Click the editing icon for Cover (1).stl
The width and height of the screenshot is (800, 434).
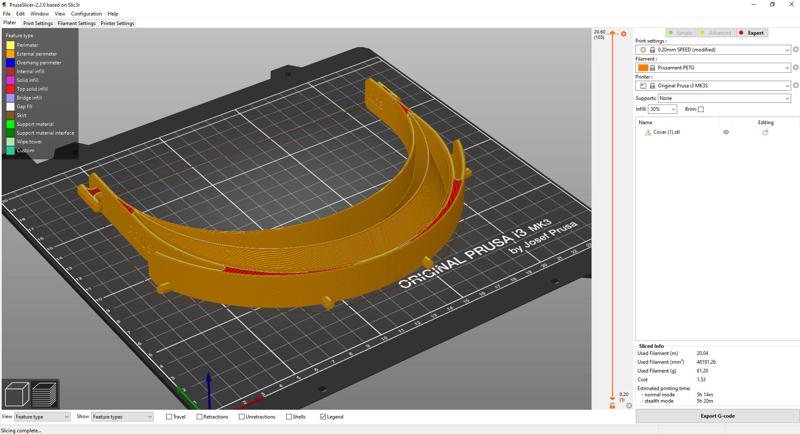coord(765,132)
